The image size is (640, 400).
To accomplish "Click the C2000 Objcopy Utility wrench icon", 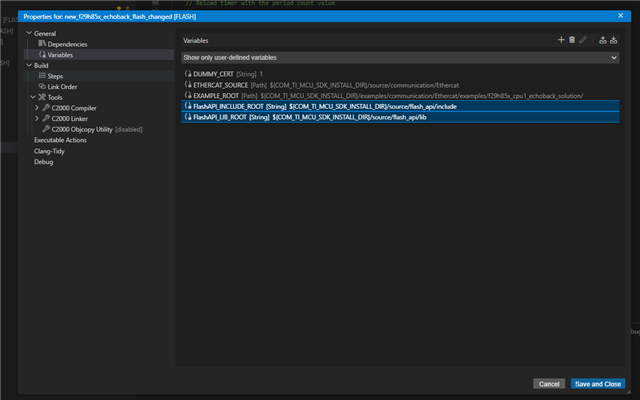I will [x=46, y=129].
